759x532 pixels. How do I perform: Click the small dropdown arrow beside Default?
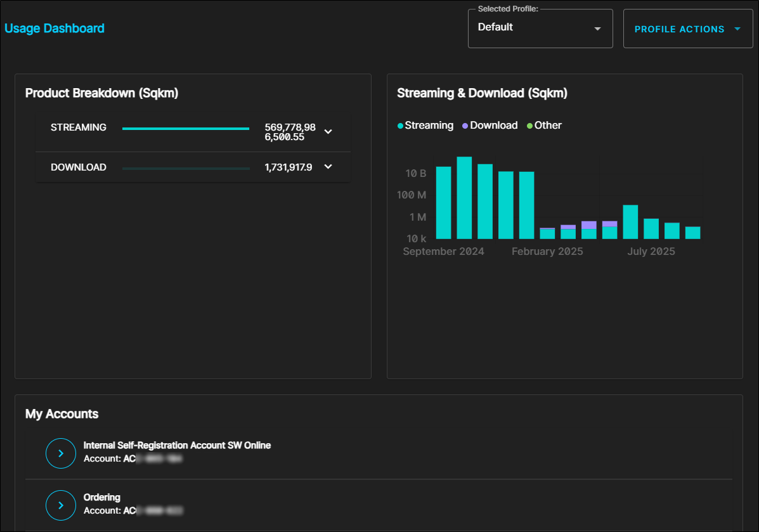(597, 29)
